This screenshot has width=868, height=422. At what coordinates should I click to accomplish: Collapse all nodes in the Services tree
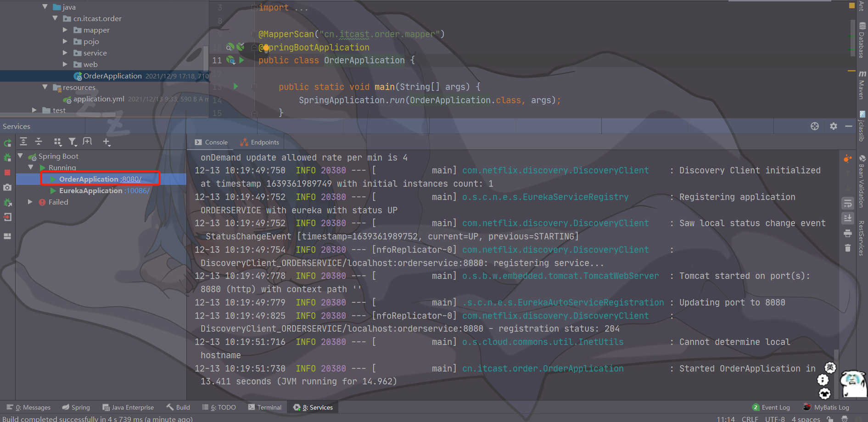point(39,142)
